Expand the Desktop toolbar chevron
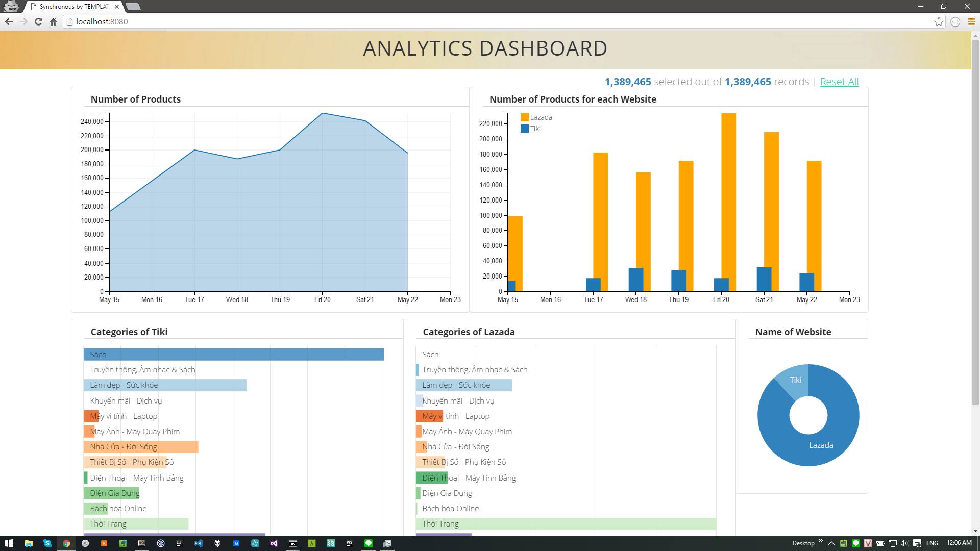Viewport: 980px width, 551px height. (821, 541)
